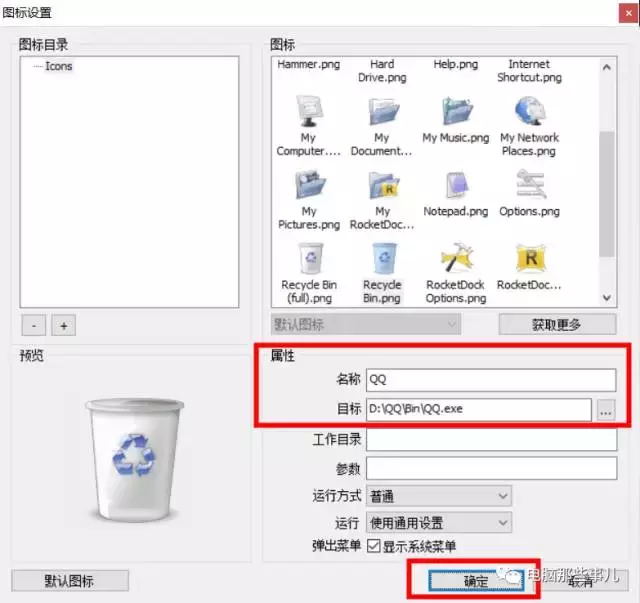
Task: Open the 运行 dropdown showing 使用通用设置
Action: point(439,523)
